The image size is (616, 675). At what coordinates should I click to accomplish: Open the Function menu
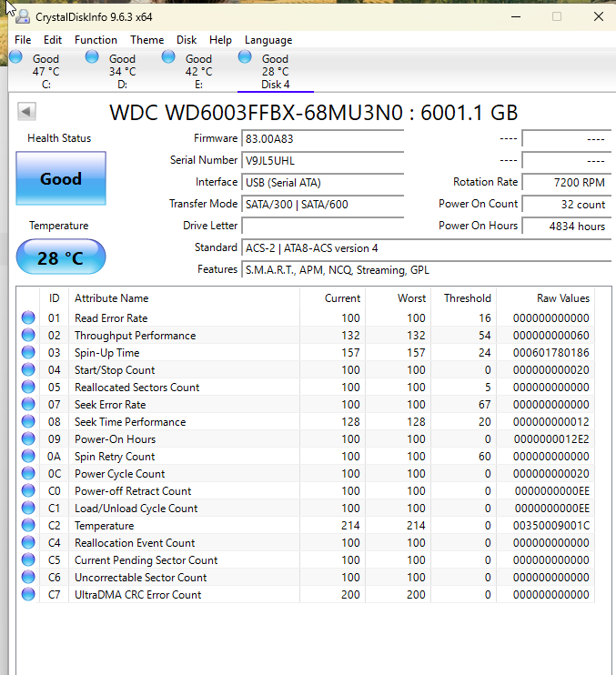(x=96, y=40)
